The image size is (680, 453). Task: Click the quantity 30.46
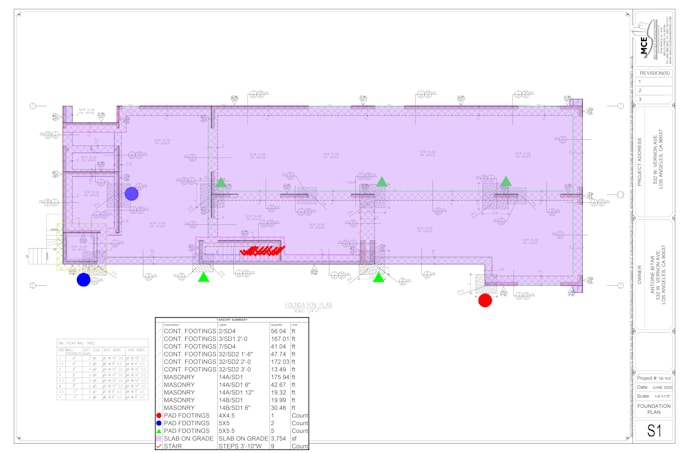click(x=278, y=408)
